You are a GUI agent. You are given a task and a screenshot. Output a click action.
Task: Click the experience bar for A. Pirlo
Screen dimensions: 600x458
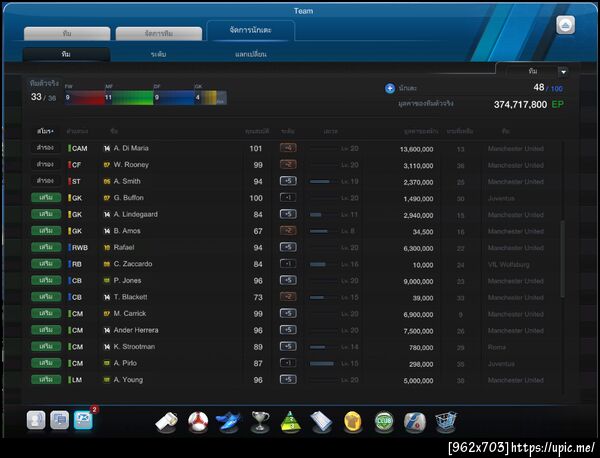coord(324,363)
